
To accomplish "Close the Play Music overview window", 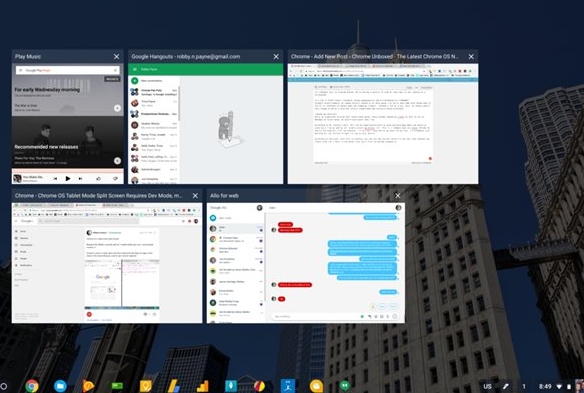I will point(117,57).
